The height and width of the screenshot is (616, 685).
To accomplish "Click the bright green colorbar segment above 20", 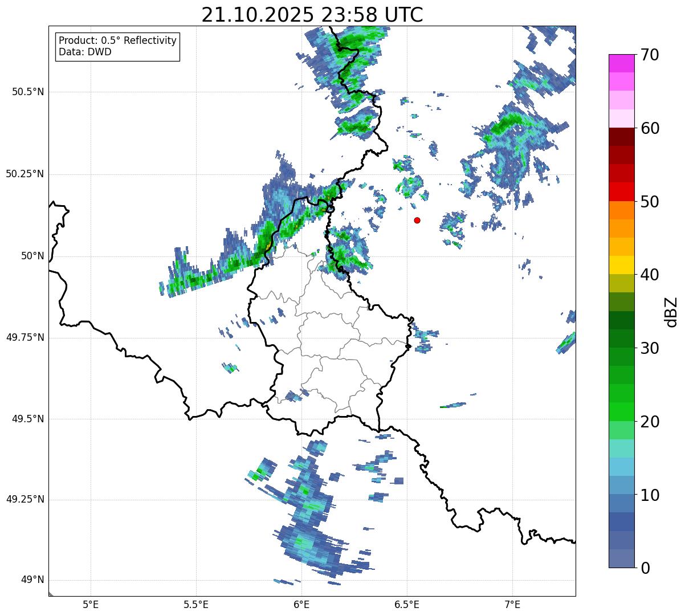I will [x=622, y=411].
